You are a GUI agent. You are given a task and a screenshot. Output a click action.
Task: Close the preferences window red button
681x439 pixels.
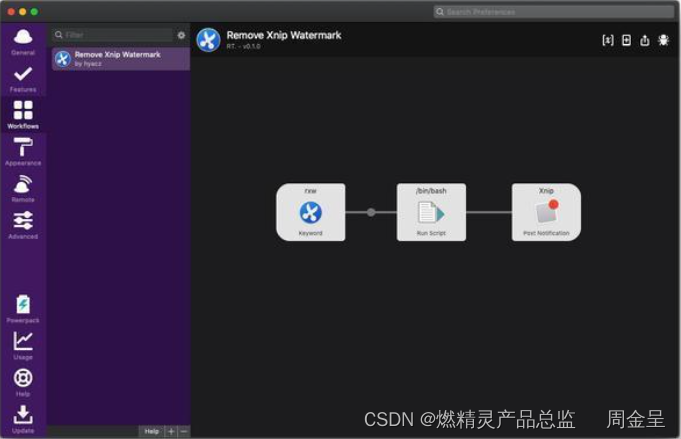coord(11,12)
